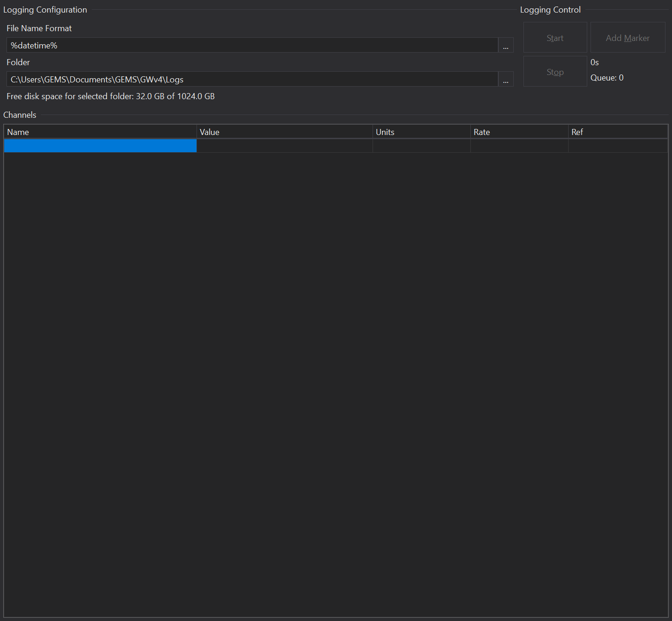Select the first row Rate cell
Viewport: 672px width, 621px height.
(519, 146)
